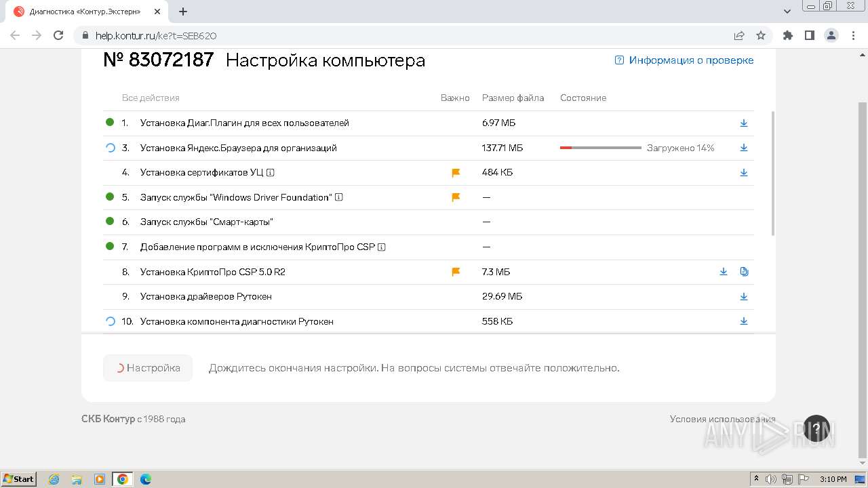Download компонент диагностики Рутокен file
868x488 pixels.
click(743, 321)
